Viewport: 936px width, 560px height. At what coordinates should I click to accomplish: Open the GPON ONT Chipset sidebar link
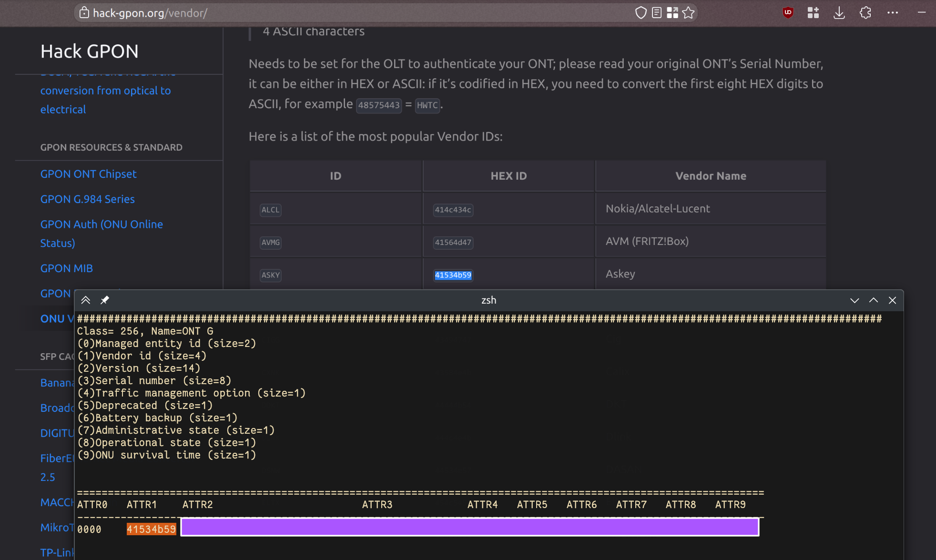[x=88, y=174]
